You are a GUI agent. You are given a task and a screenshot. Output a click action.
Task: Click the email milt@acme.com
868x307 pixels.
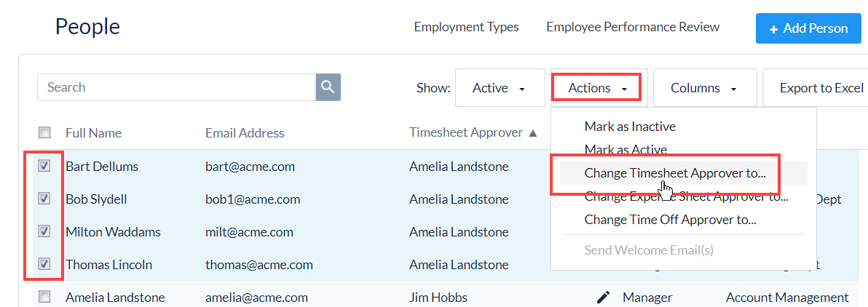coord(249,231)
